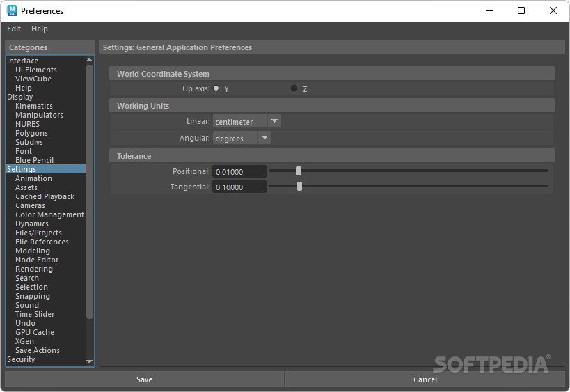Viewport: 570px width, 392px height.
Task: Collapse the World Coordinate System section header
Action: (331, 73)
